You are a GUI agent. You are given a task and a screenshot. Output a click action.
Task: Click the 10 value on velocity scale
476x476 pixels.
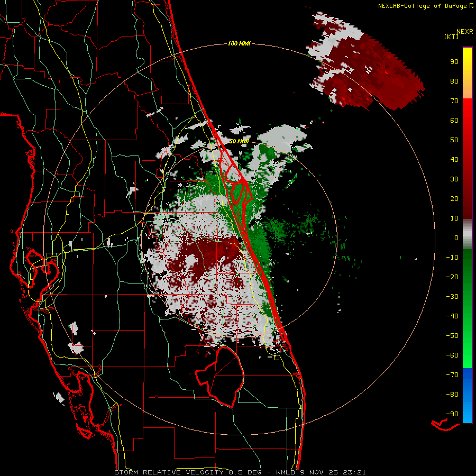(454, 218)
